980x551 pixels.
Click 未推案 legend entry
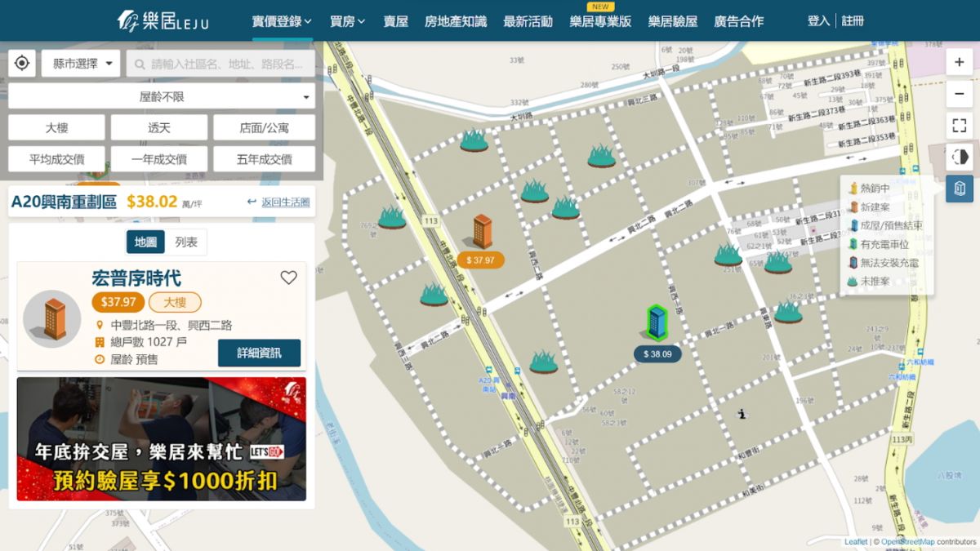[x=870, y=282]
